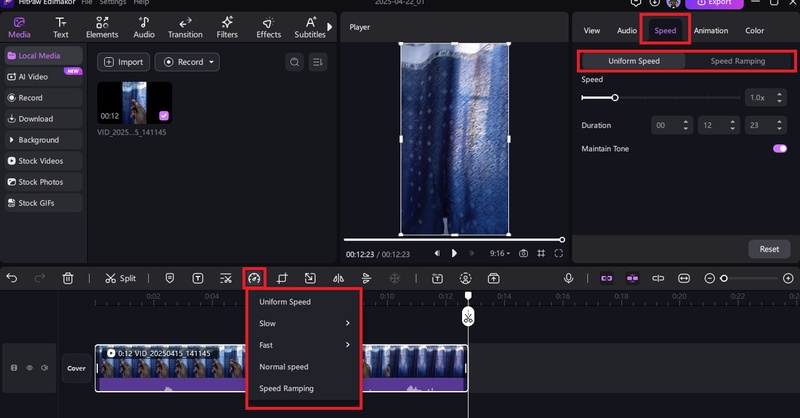Zoom out the timeline

point(709,278)
